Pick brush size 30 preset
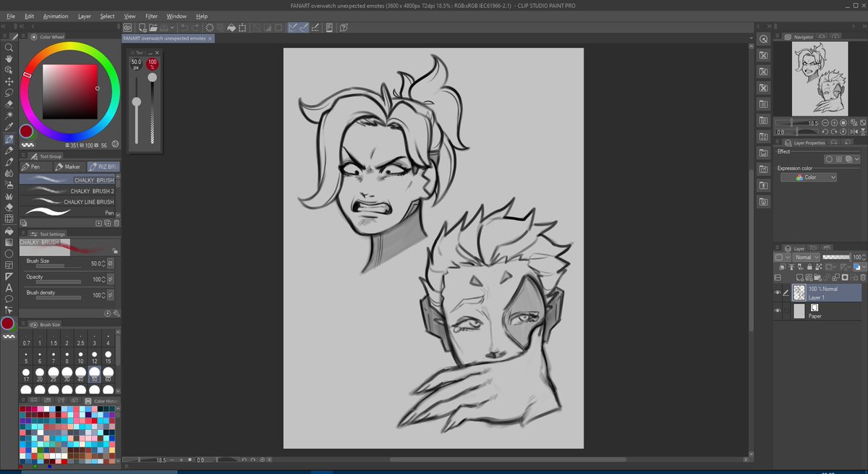 (x=67, y=373)
